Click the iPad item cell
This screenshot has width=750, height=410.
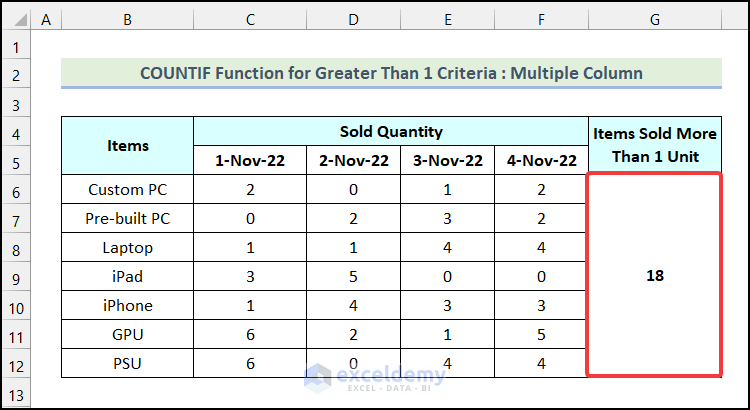point(127,276)
